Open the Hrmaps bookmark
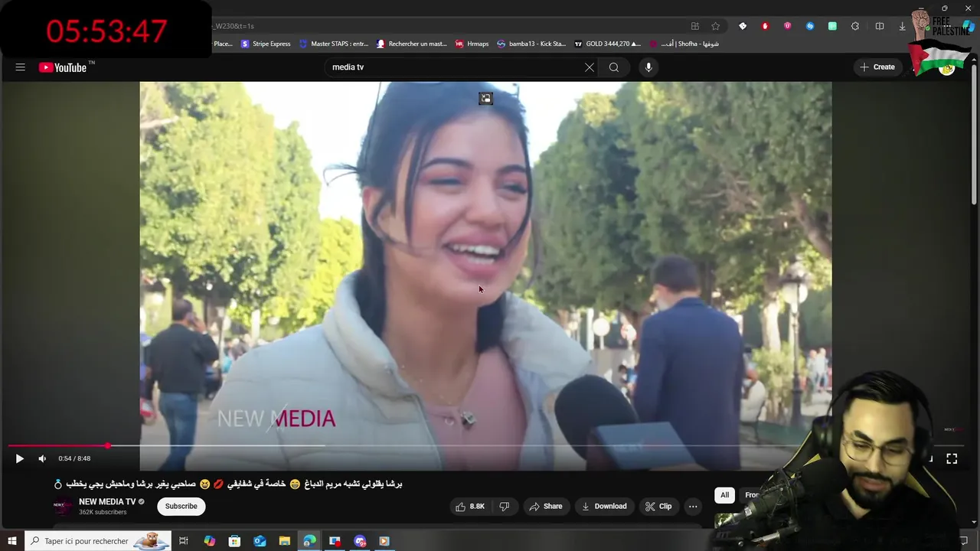980x551 pixels. (x=472, y=44)
